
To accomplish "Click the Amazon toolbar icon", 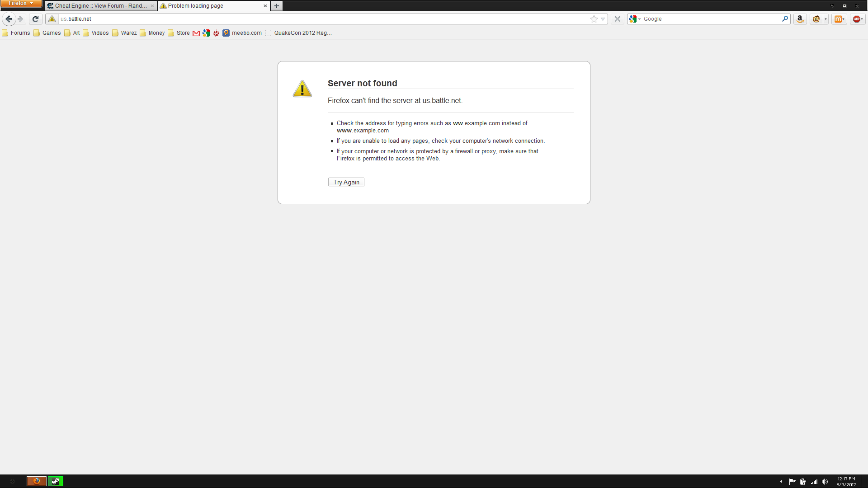I will click(x=800, y=19).
